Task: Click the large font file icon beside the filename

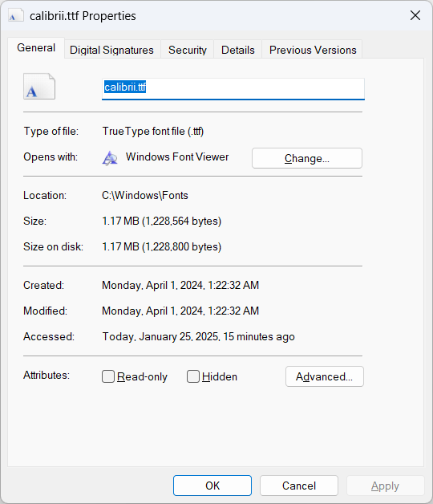Action: 39,86
